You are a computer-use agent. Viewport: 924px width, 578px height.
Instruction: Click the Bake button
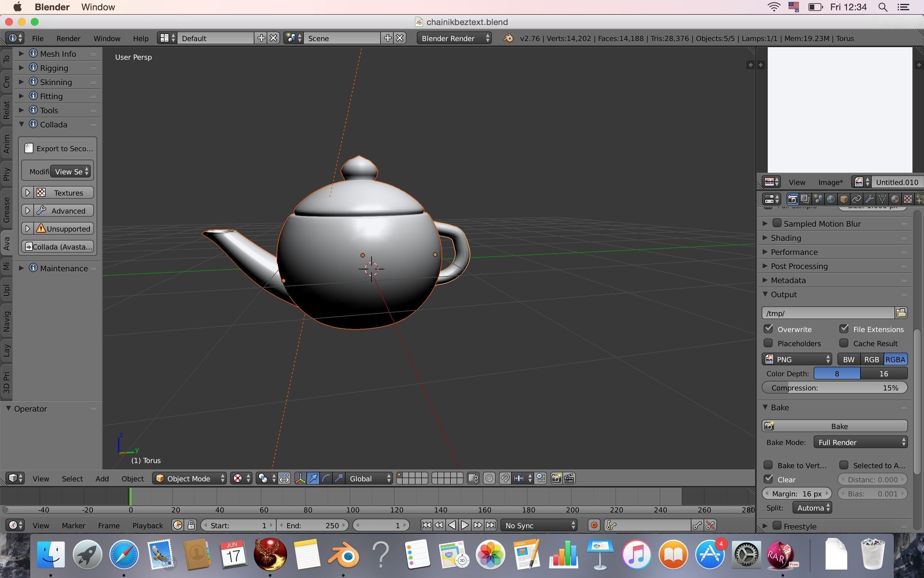[835, 426]
